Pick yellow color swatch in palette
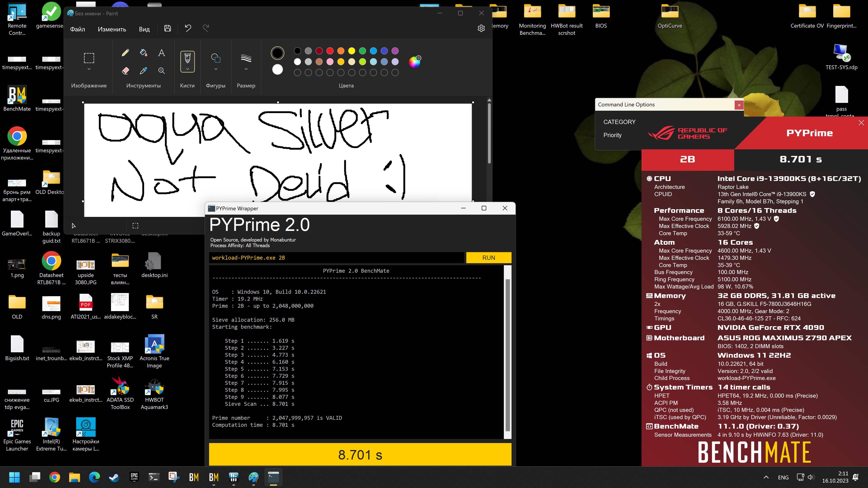This screenshot has height=488, width=868. [x=351, y=51]
